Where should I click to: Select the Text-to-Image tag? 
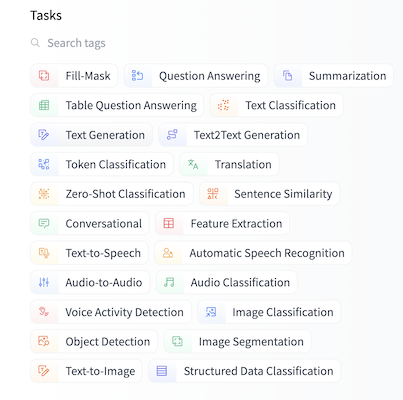[x=86, y=371]
